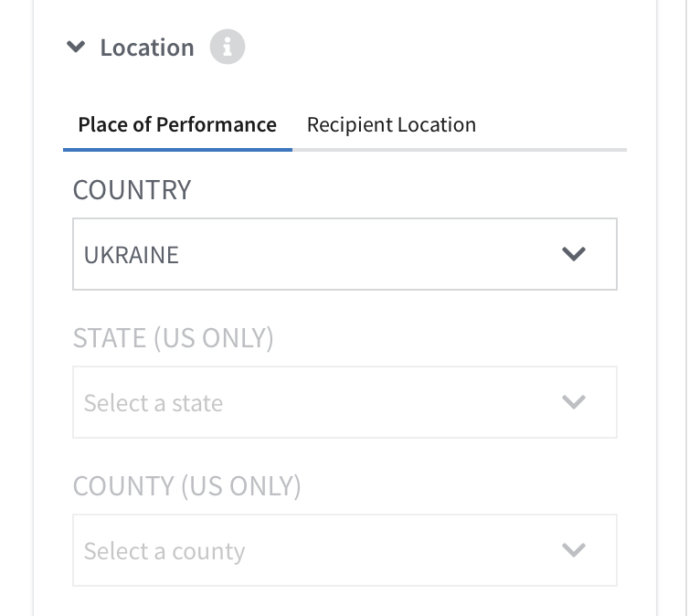The height and width of the screenshot is (616, 689).
Task: Click the letter i inside the grey circle
Action: (228, 47)
